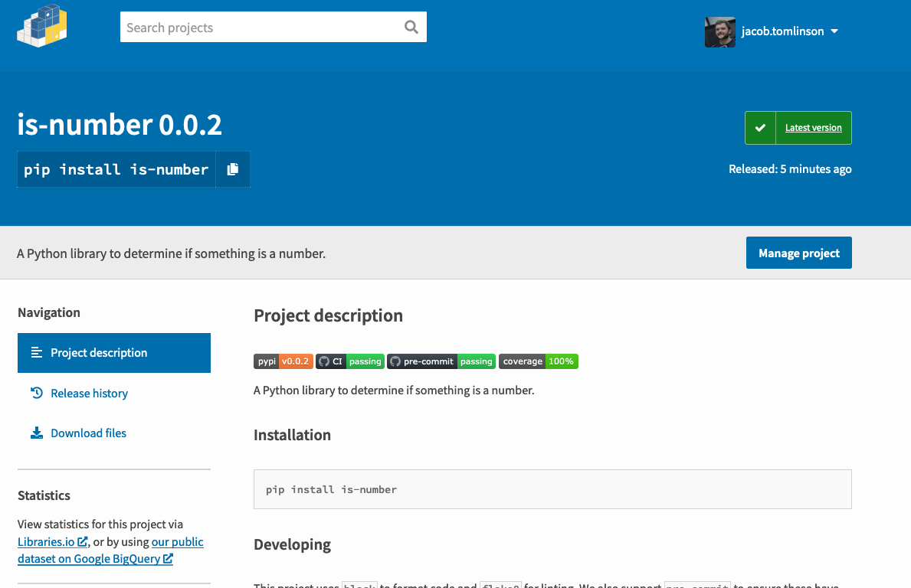Click the green checkmark next to Latest version

click(x=761, y=127)
